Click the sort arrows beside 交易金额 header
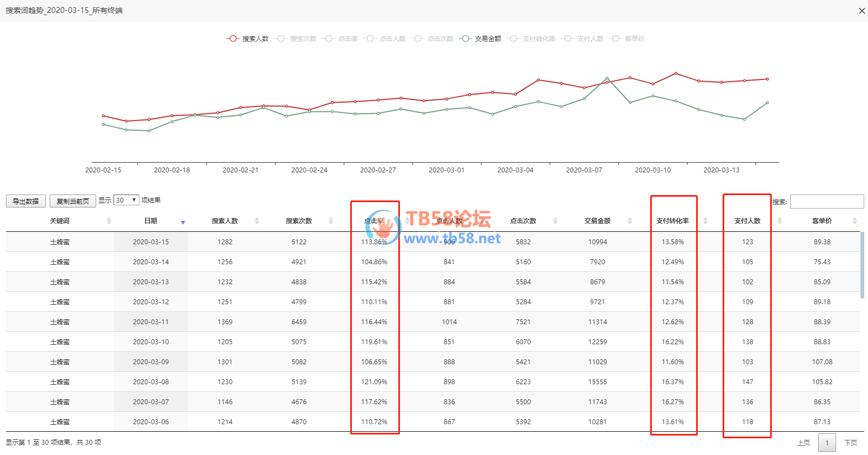 (630, 221)
